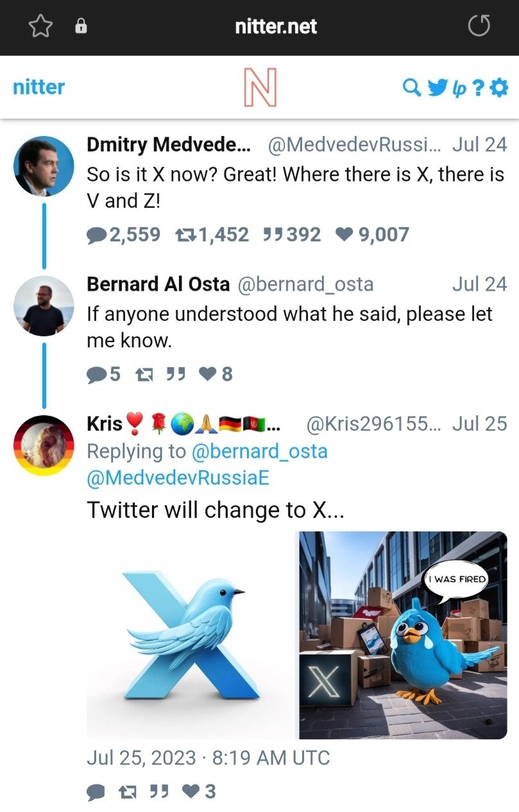Viewport: 519px width, 812px height.
Task: Open the question mark about page
Action: click(478, 87)
